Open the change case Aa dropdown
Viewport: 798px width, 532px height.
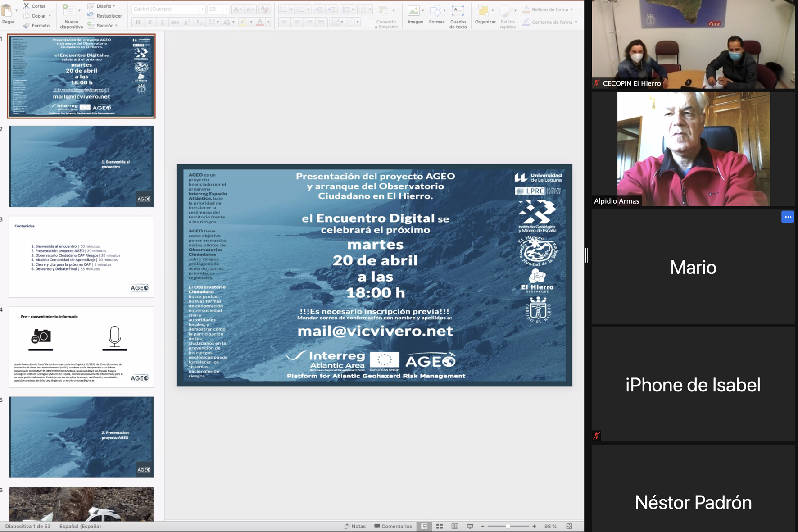(228, 22)
